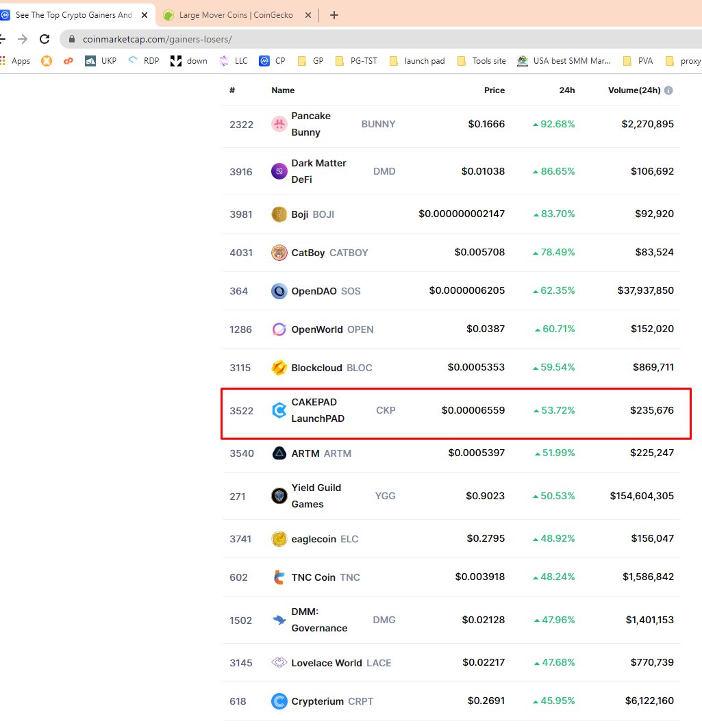The height and width of the screenshot is (728, 702).
Task: Open the orange X bookmark icon
Action: tap(47, 61)
